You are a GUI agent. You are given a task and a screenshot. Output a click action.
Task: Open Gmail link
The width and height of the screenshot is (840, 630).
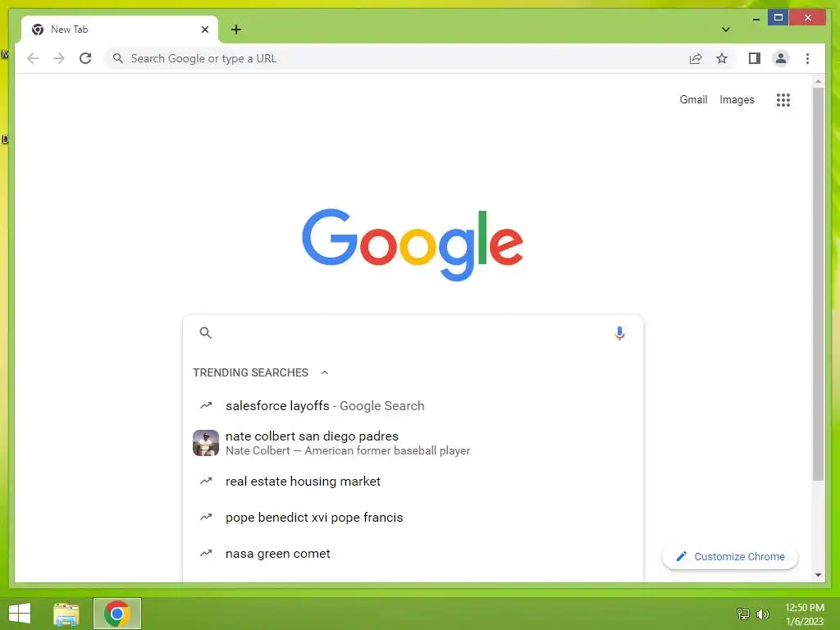click(x=693, y=99)
